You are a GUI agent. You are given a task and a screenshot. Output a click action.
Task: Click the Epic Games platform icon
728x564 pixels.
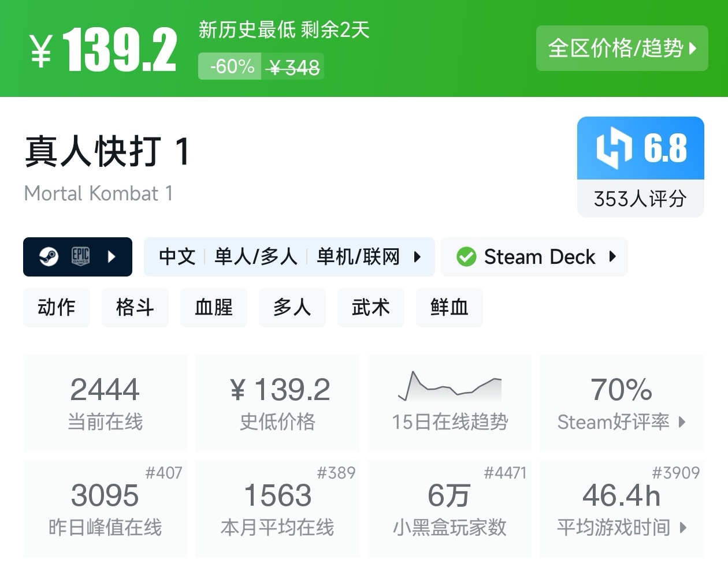tap(80, 256)
